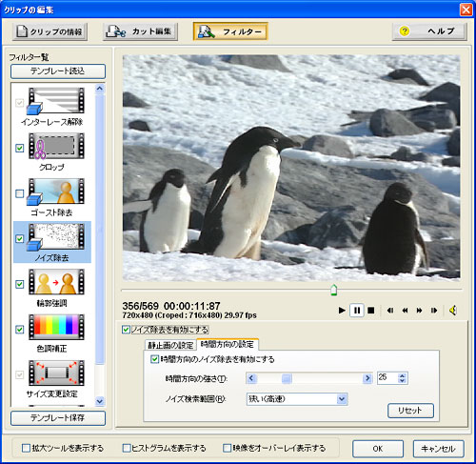Enable ヒストグラムを表示する checkbox
The height and width of the screenshot is (464, 476).
[x=127, y=448]
